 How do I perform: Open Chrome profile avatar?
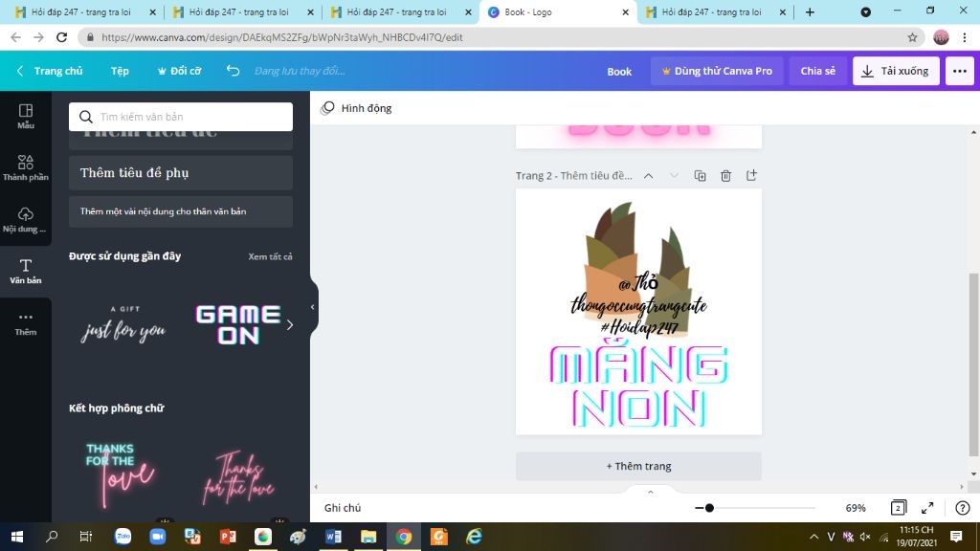point(941,37)
